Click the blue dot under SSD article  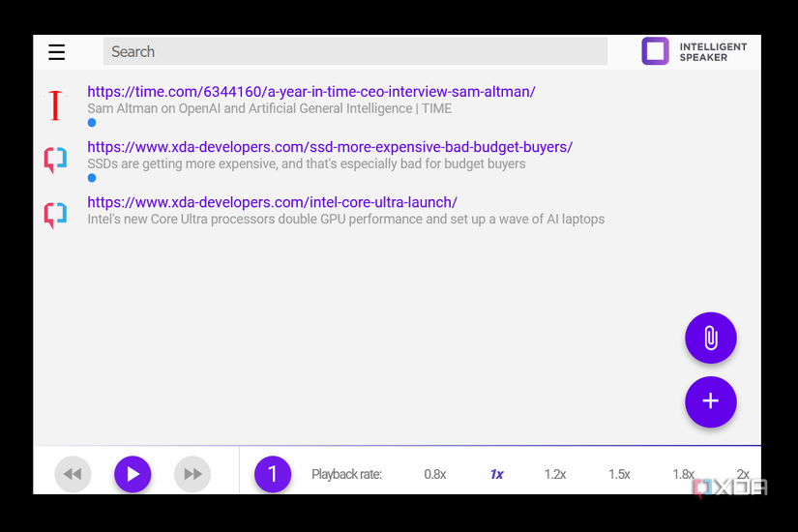[x=92, y=178]
